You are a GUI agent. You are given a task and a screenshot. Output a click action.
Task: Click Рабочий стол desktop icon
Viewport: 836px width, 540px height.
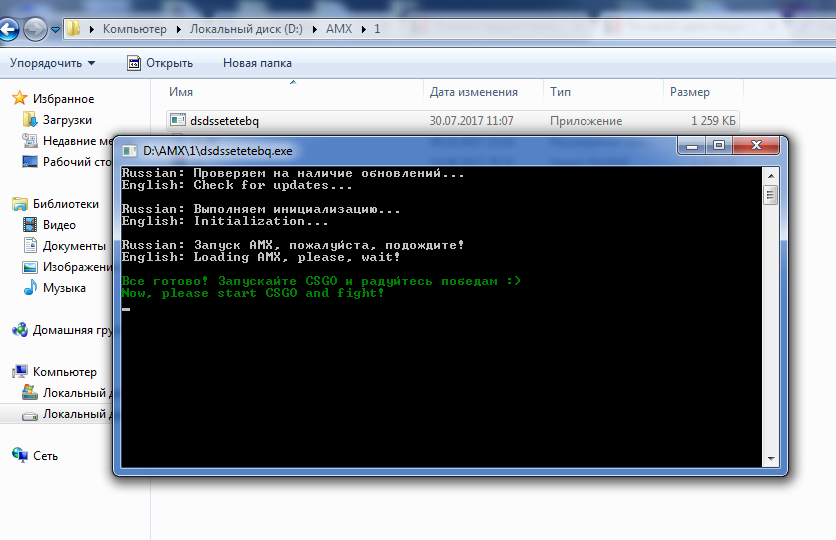pyautogui.click(x=30, y=161)
